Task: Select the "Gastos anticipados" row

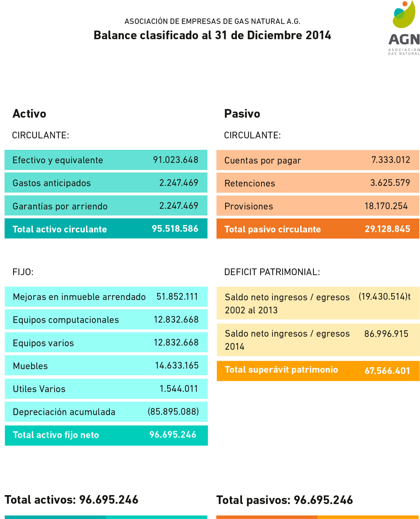Action: (x=106, y=183)
